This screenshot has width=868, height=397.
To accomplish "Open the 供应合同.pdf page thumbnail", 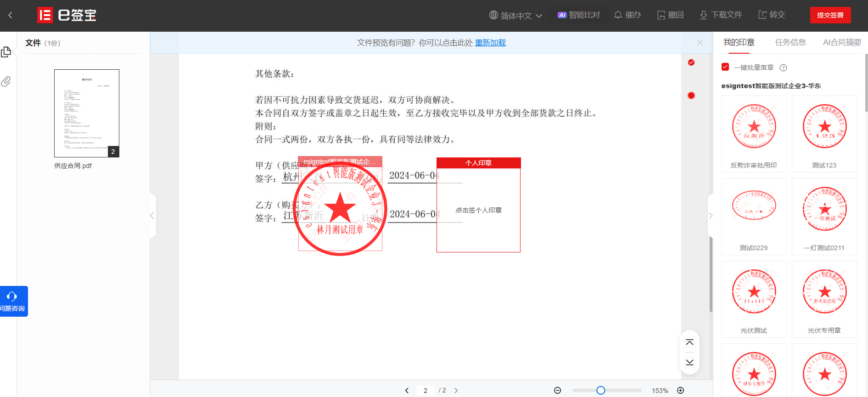I will point(87,113).
